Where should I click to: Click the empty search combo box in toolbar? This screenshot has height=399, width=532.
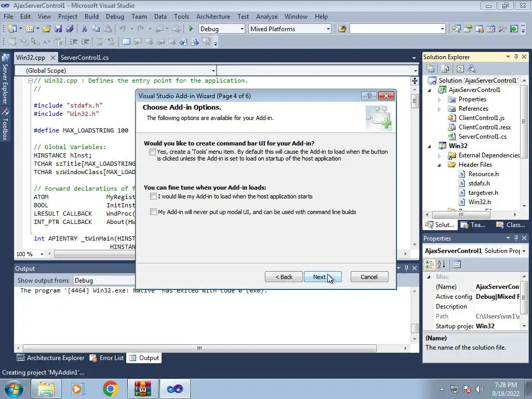click(x=397, y=29)
